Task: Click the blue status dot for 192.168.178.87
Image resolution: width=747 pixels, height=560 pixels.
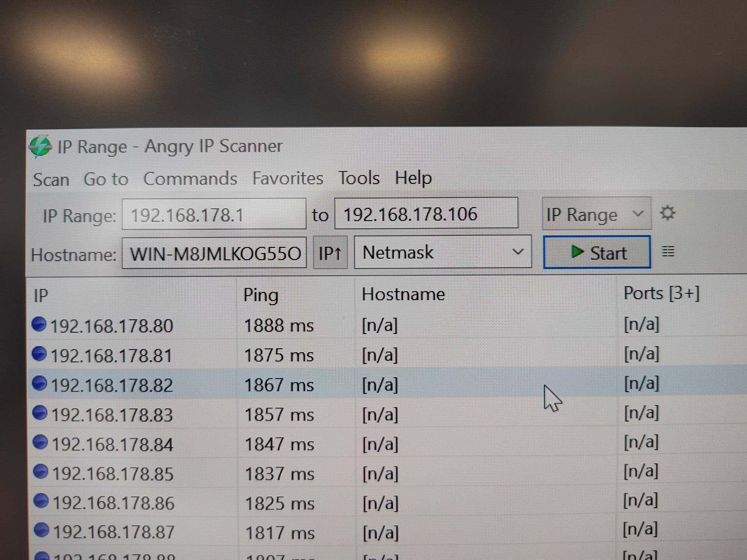Action: [41, 530]
